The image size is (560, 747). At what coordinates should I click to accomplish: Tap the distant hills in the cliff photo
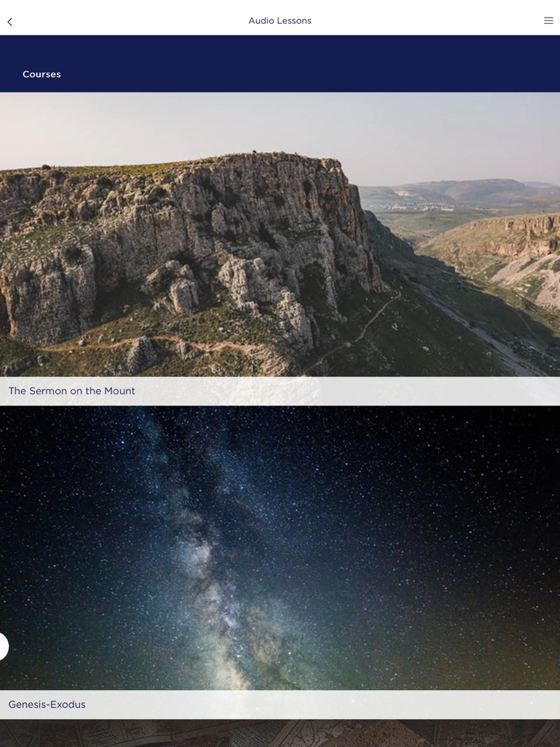point(458,190)
